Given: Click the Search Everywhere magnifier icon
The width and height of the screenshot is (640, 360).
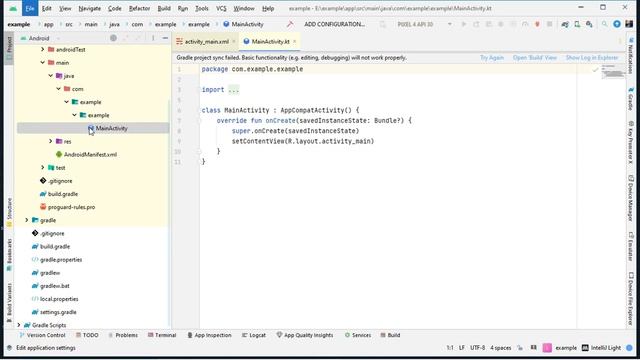Looking at the screenshot, I should pos(604,24).
